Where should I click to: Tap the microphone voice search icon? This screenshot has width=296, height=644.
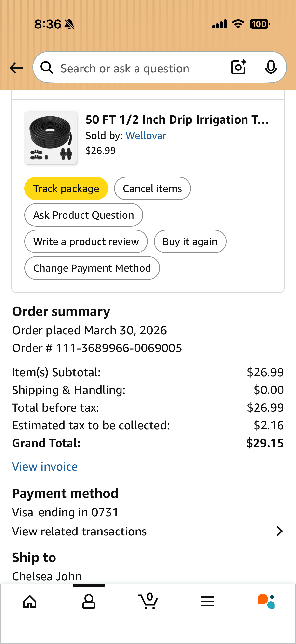270,67
